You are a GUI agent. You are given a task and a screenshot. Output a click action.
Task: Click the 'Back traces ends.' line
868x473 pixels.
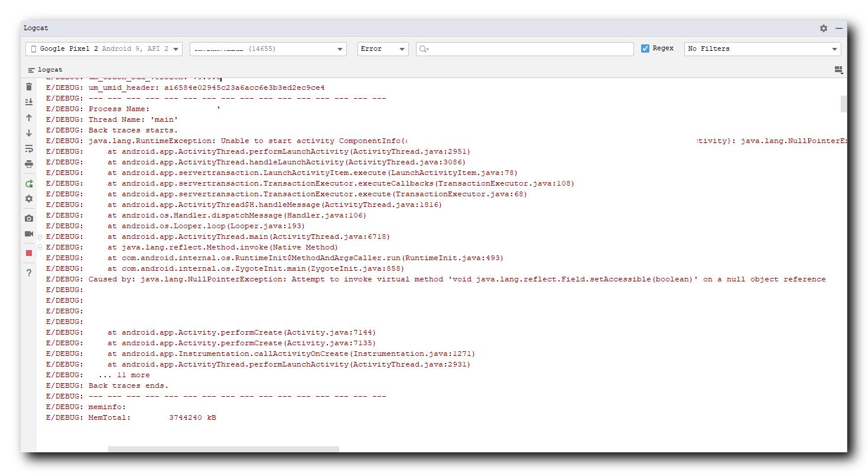[107, 385]
